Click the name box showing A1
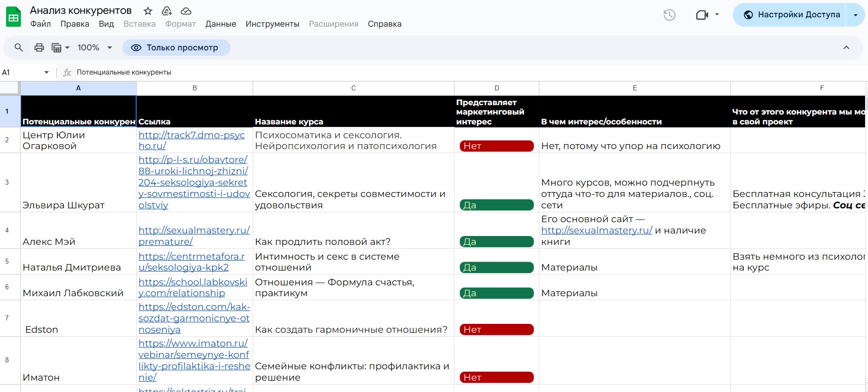 pos(22,72)
